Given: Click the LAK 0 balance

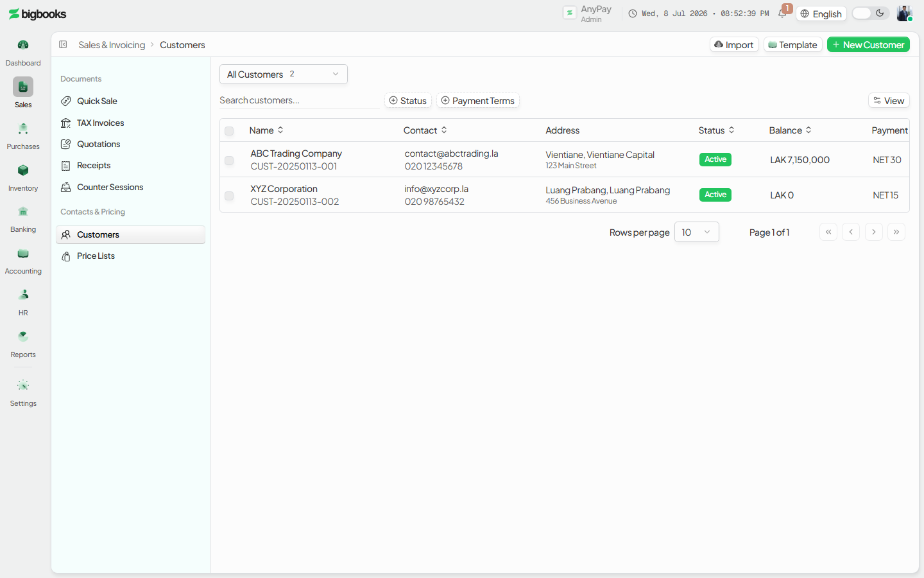Looking at the screenshot, I should click(782, 195).
